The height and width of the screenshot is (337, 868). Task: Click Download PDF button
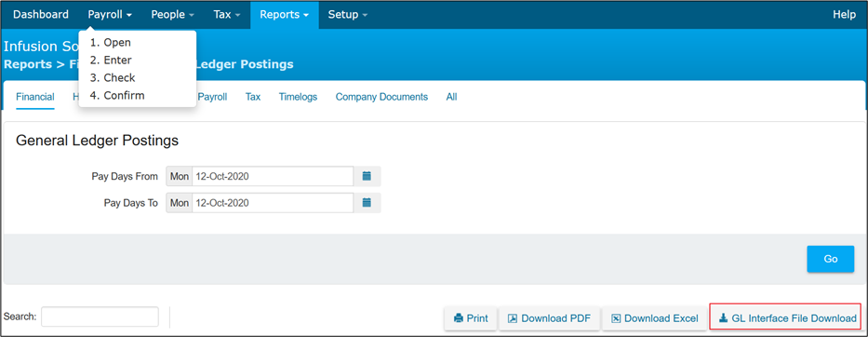pos(549,318)
